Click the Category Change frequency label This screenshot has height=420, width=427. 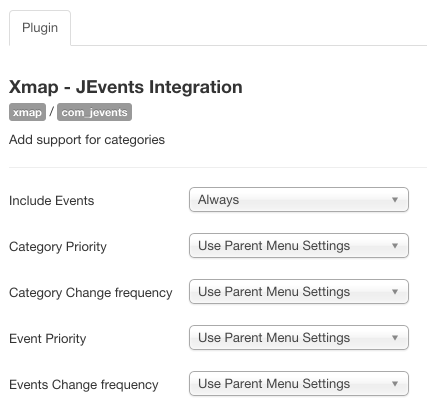point(91,293)
